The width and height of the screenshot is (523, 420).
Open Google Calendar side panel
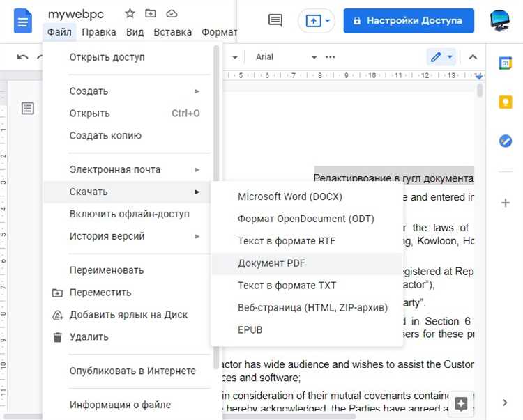click(x=505, y=63)
